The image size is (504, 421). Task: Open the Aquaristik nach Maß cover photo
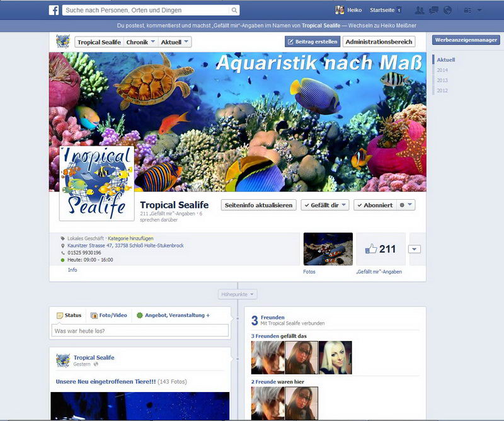[238, 122]
